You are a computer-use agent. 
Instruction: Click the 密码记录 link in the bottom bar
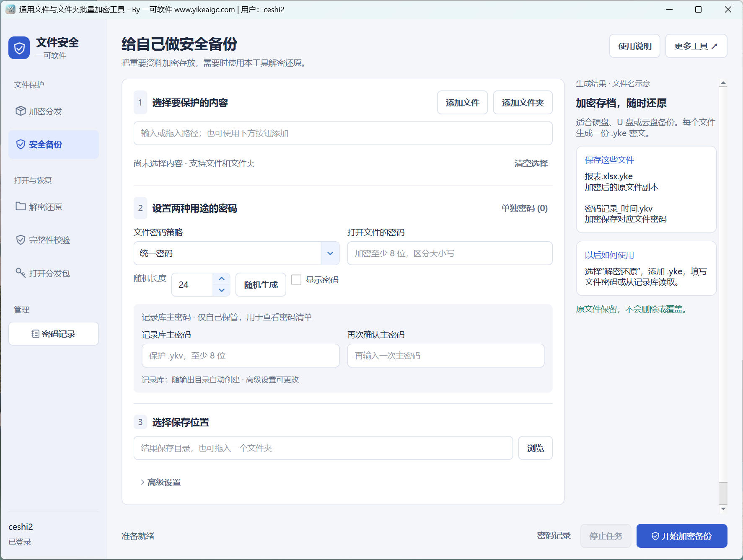point(554,536)
